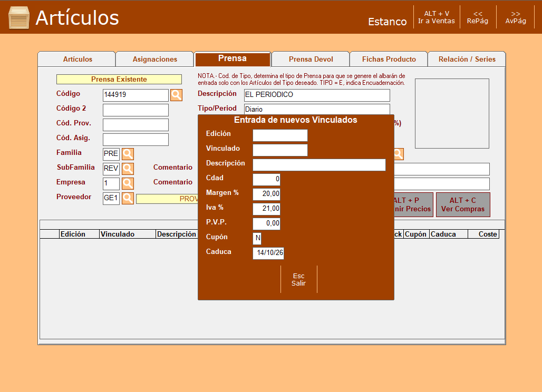Click the wooden box Artículos logo

(x=18, y=17)
